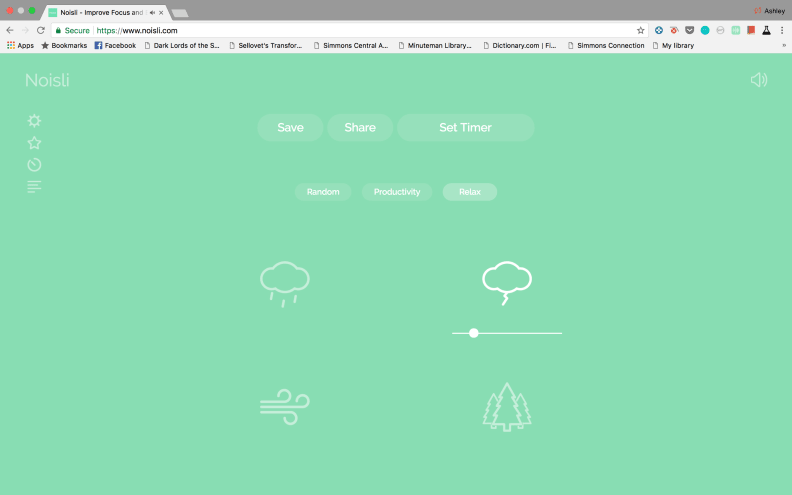The height and width of the screenshot is (495, 792).
Task: Expand the bookmarks overflow chevron
Action: pyautogui.click(x=784, y=45)
